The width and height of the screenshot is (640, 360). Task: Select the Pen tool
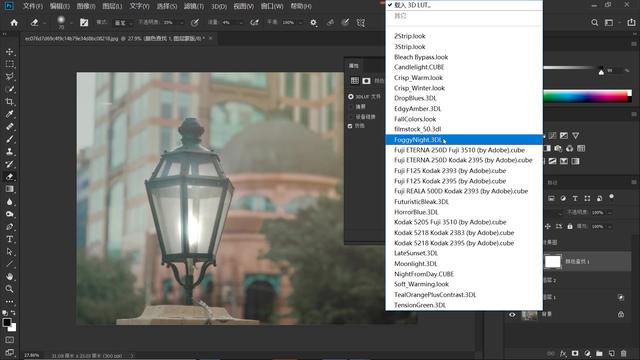pos(10,227)
